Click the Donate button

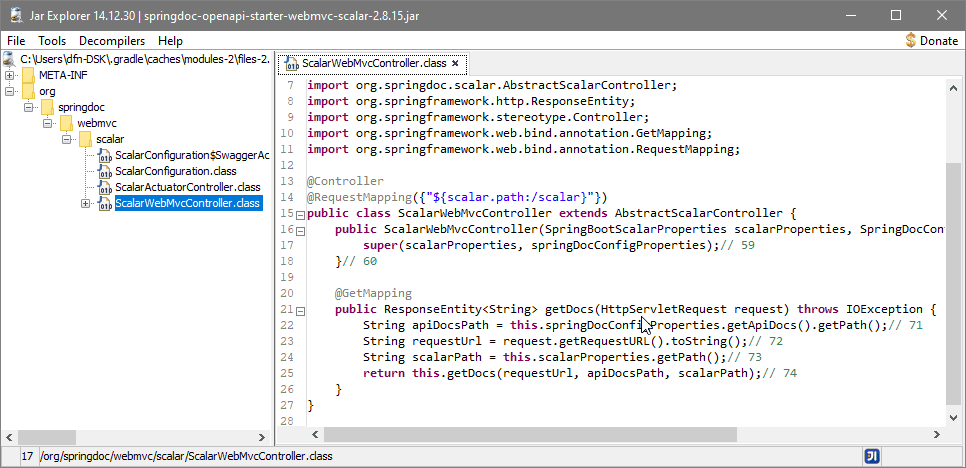coord(932,41)
